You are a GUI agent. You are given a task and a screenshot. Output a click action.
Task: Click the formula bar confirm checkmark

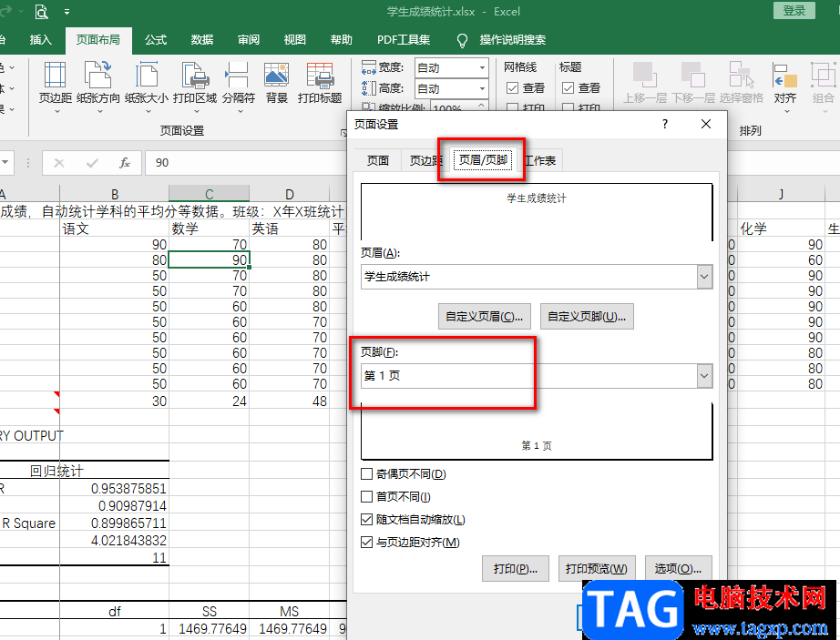[92, 163]
